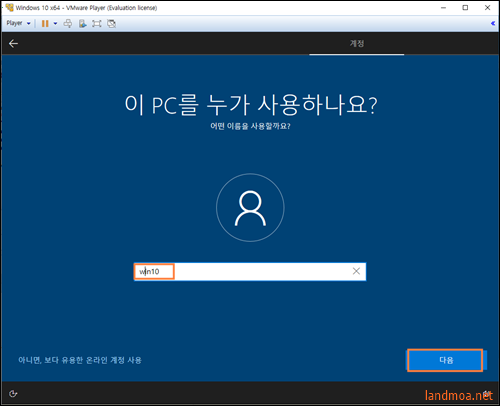Select the 계정 tab

pyautogui.click(x=357, y=43)
